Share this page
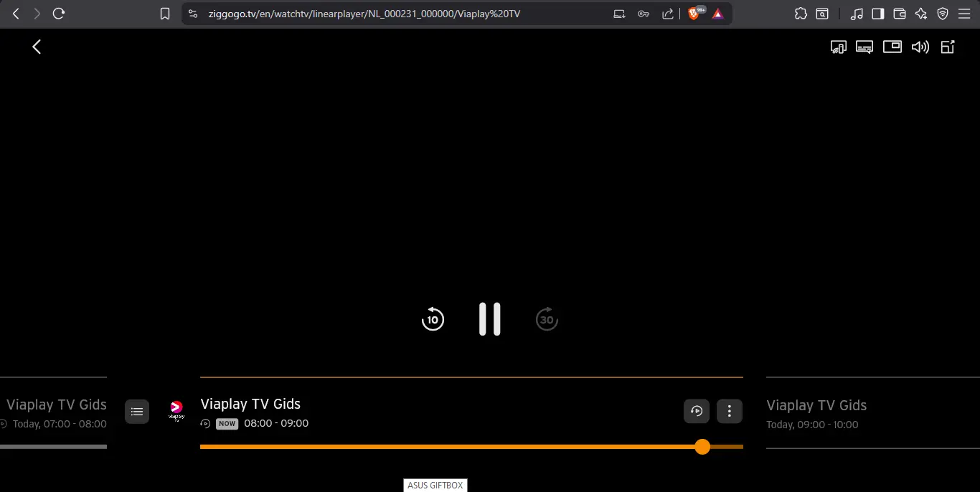 [x=667, y=14]
